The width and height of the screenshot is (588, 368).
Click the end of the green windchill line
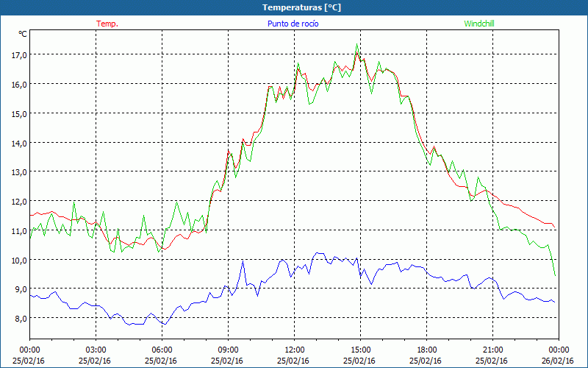555,275
